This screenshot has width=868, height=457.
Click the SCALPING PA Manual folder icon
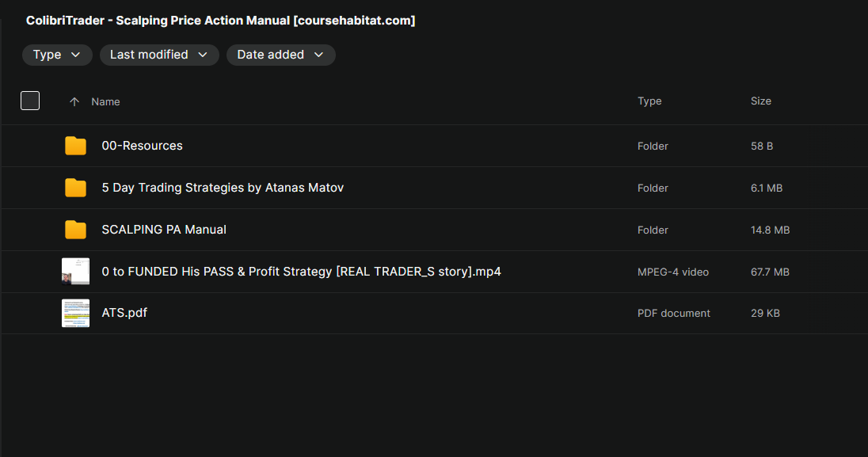click(x=75, y=230)
